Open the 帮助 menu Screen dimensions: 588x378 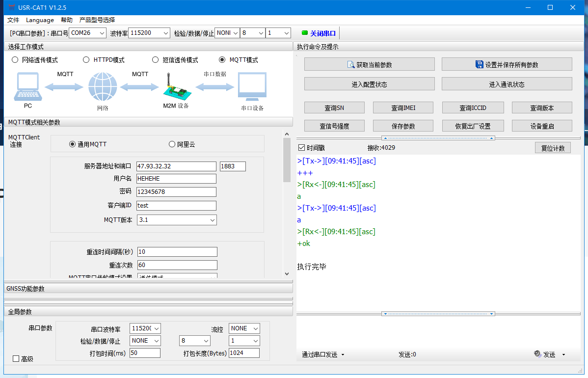[66, 20]
